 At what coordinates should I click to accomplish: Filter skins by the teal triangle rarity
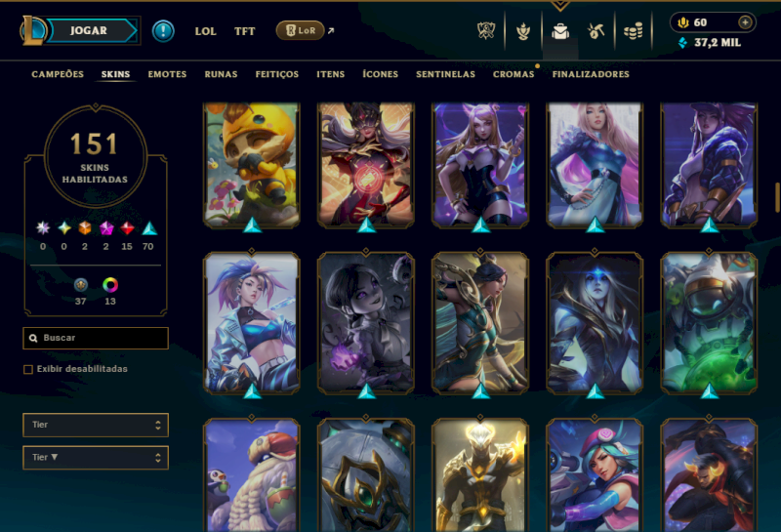click(x=149, y=228)
